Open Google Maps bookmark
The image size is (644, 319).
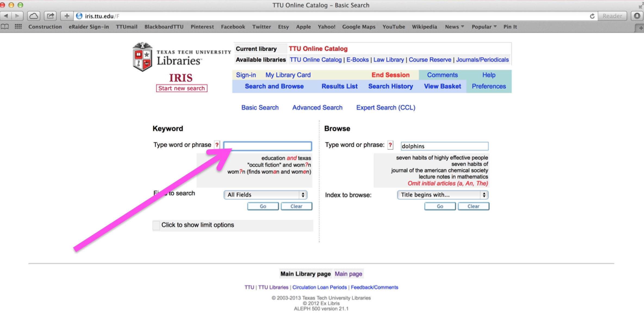click(359, 27)
